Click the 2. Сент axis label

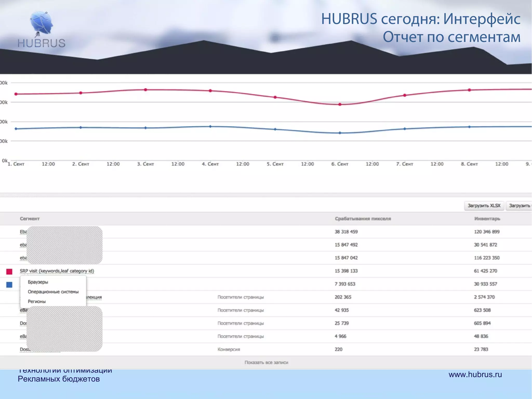click(x=81, y=164)
